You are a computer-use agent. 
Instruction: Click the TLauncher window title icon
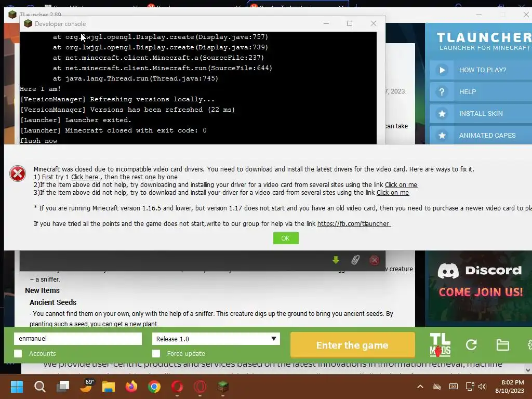(12, 15)
